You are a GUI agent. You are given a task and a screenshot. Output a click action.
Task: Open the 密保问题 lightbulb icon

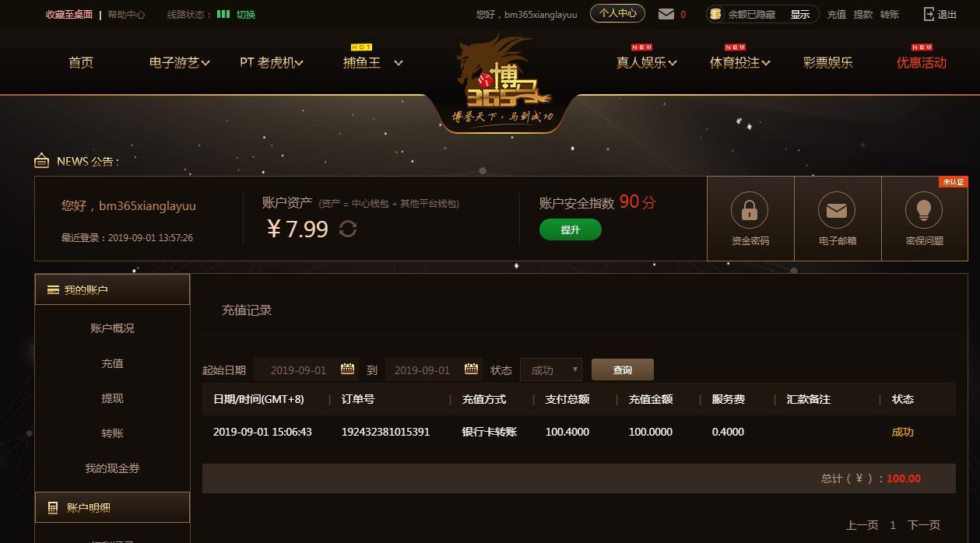(x=924, y=210)
